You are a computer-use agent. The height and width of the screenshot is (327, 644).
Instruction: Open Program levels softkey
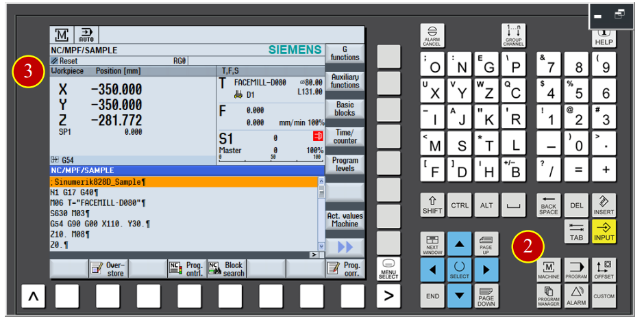pos(345,164)
